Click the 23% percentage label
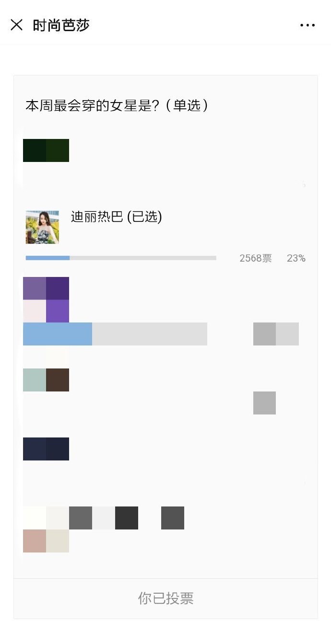Image resolution: width=331 pixels, height=644 pixels. [296, 258]
